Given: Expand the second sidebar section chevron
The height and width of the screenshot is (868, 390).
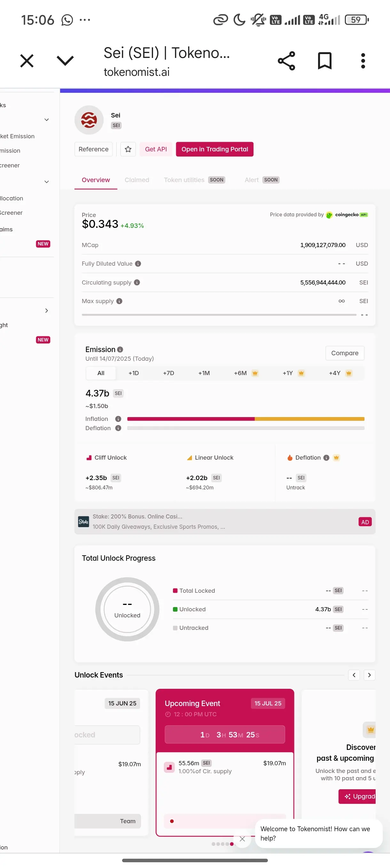Looking at the screenshot, I should (x=47, y=182).
